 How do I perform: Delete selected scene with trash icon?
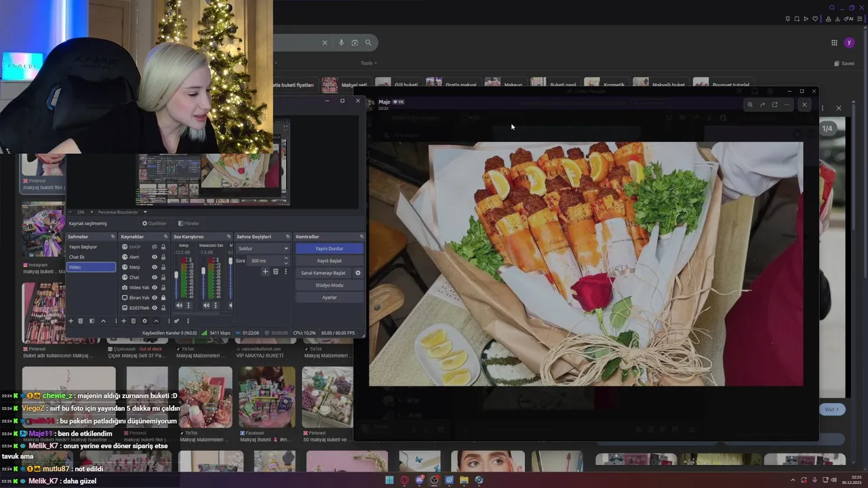(x=81, y=321)
